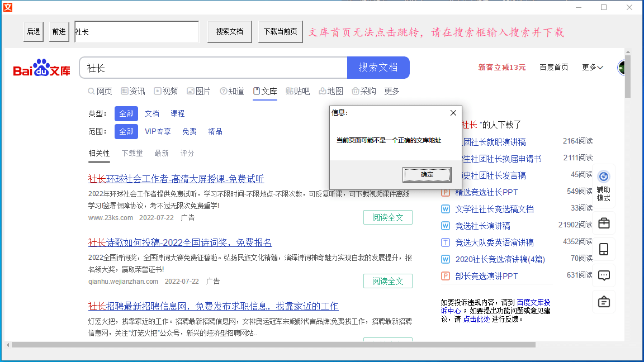Image resolution: width=644 pixels, height=362 pixels.
Task: Open 竞选大队委英语演讲稿 link
Action: pyautogui.click(x=495, y=243)
